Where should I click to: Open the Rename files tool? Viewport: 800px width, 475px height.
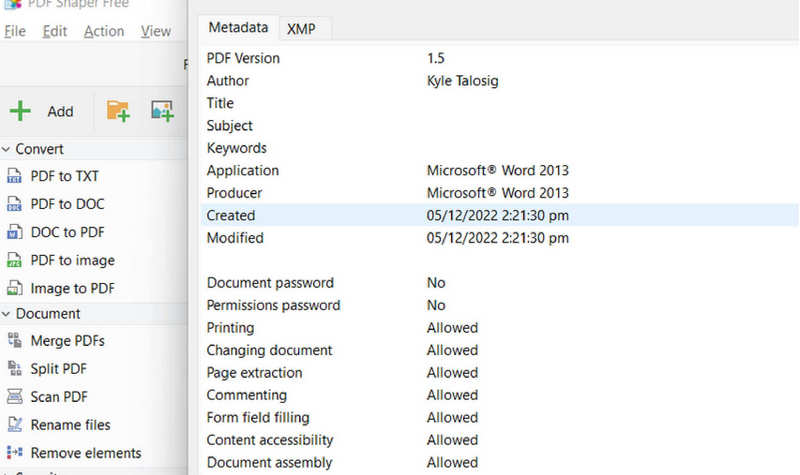(x=70, y=425)
